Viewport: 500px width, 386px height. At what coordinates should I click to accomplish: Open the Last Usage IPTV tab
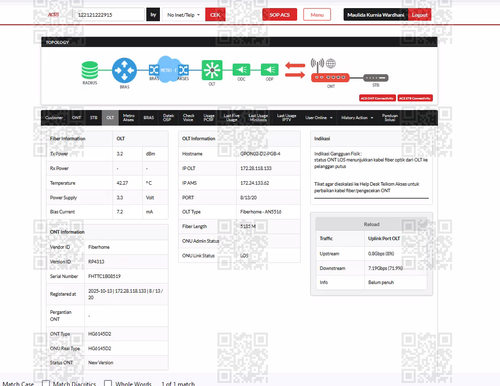(287, 118)
